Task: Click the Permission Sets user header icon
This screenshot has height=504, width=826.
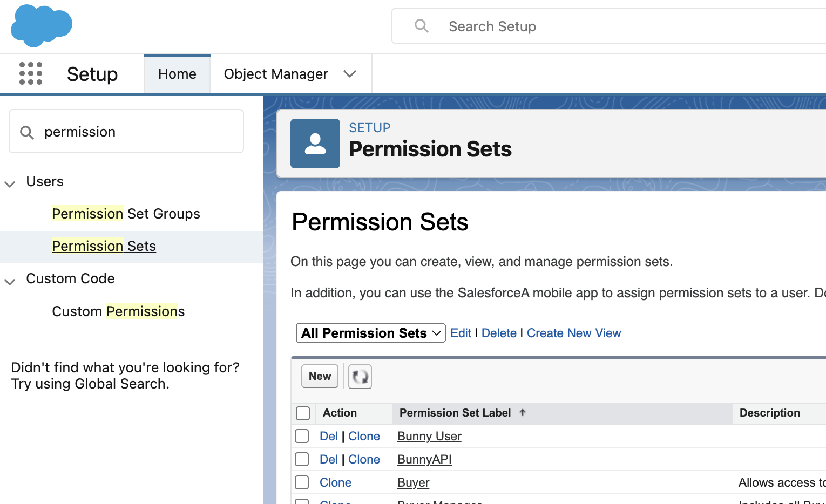Action: [315, 144]
